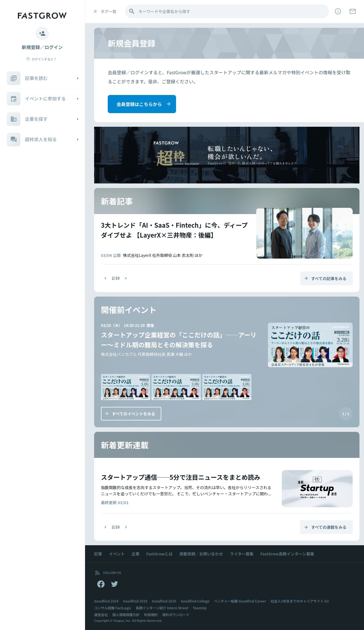Click footer 企業 link
364x630 pixels.
136,554
